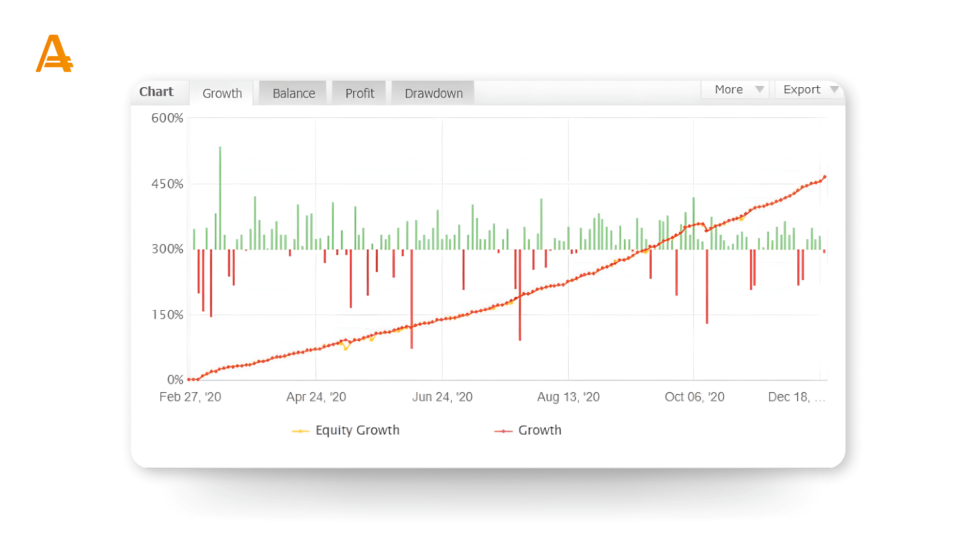Switch to the Growth tab

(x=222, y=93)
